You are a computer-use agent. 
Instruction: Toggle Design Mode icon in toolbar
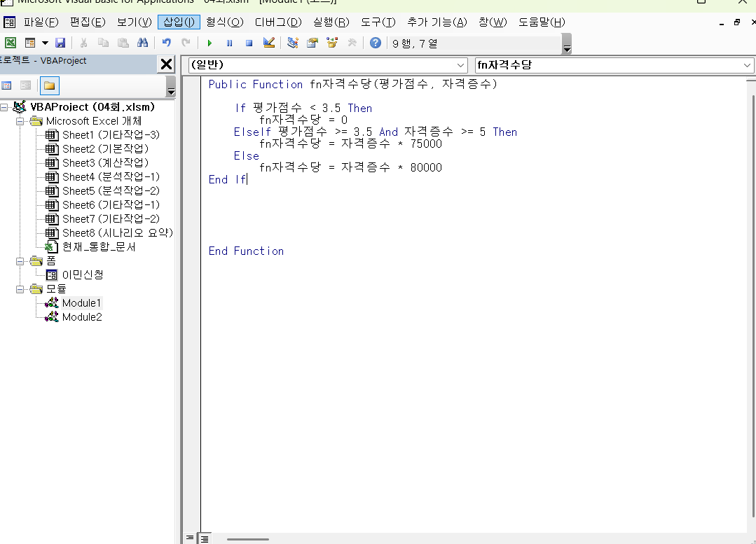[x=269, y=43]
